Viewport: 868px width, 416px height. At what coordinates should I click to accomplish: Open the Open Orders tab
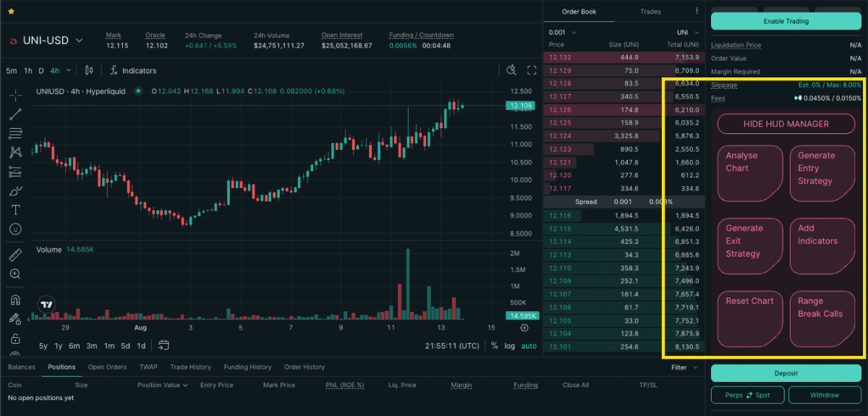(x=107, y=367)
